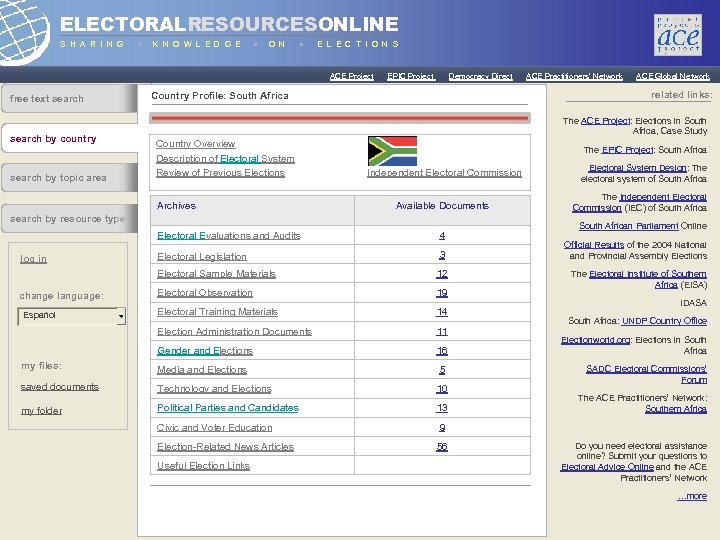Open the Electionworld.org link
The height and width of the screenshot is (540, 720).
595,340
